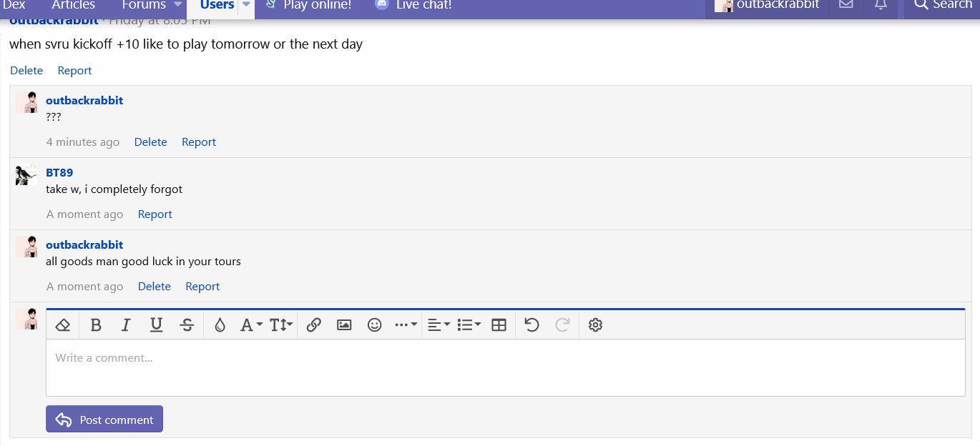Viewport: 980px width, 446px height.
Task: Open the Articles navigation item
Action: tap(73, 6)
